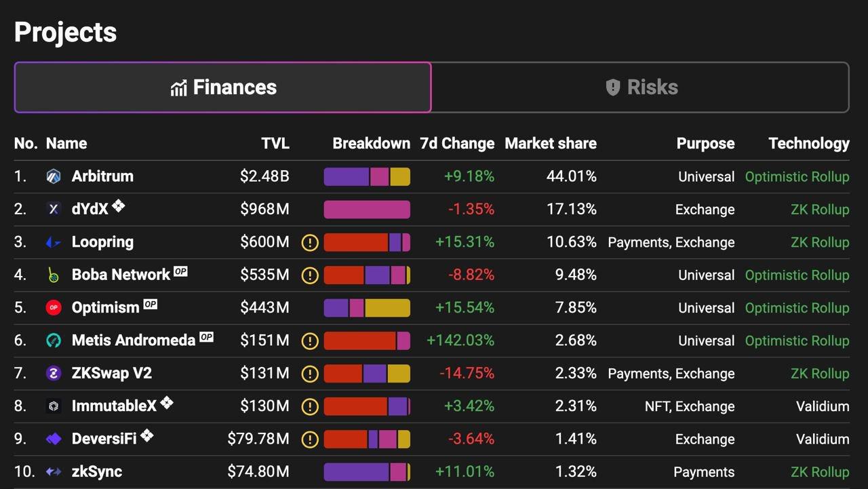Switch to the Risks tab
868x489 pixels.
coord(640,87)
